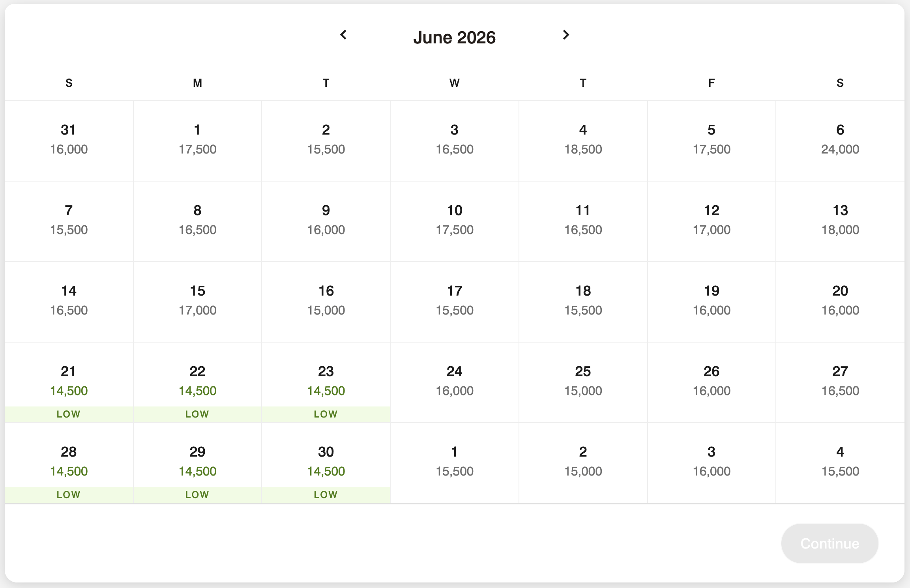Click May 31 priced 16,000
Viewport: 910px width, 588px height.
tap(69, 140)
